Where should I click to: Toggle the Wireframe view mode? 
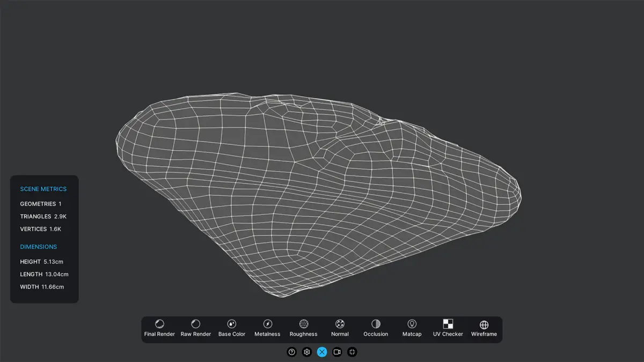[484, 328]
